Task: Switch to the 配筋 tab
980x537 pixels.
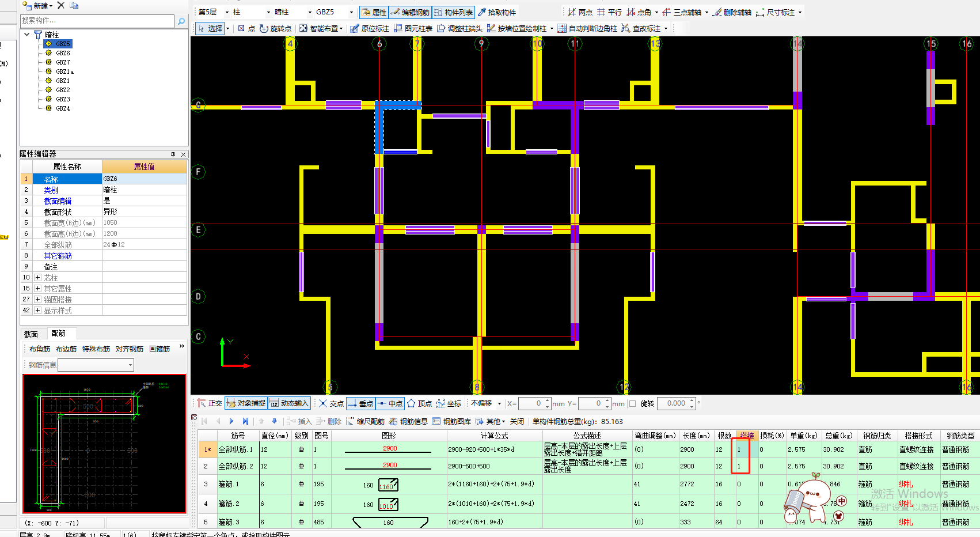Action: [x=59, y=334]
